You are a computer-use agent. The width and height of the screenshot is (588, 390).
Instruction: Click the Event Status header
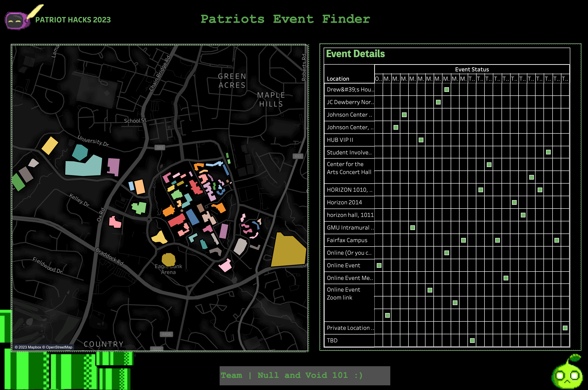pos(472,70)
